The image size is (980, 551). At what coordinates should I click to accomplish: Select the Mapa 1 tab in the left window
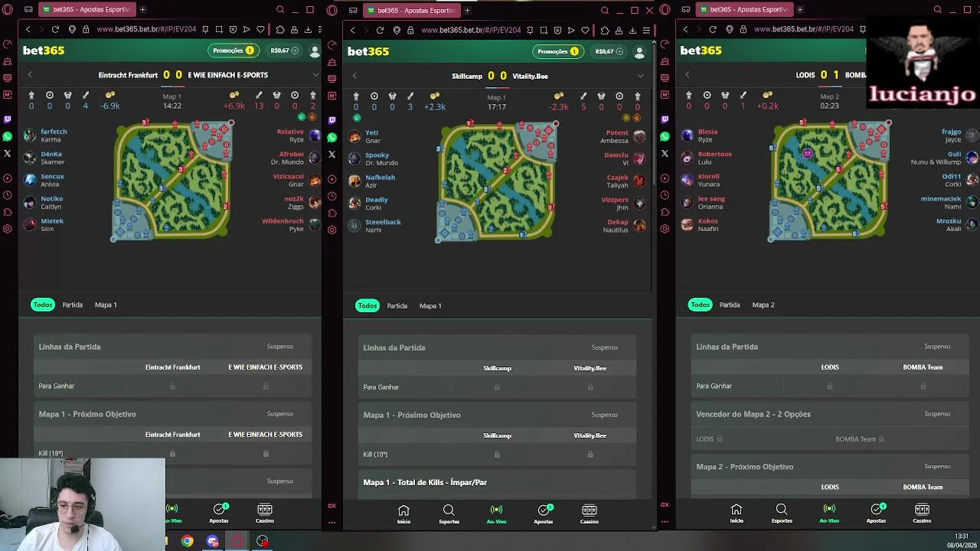click(106, 305)
